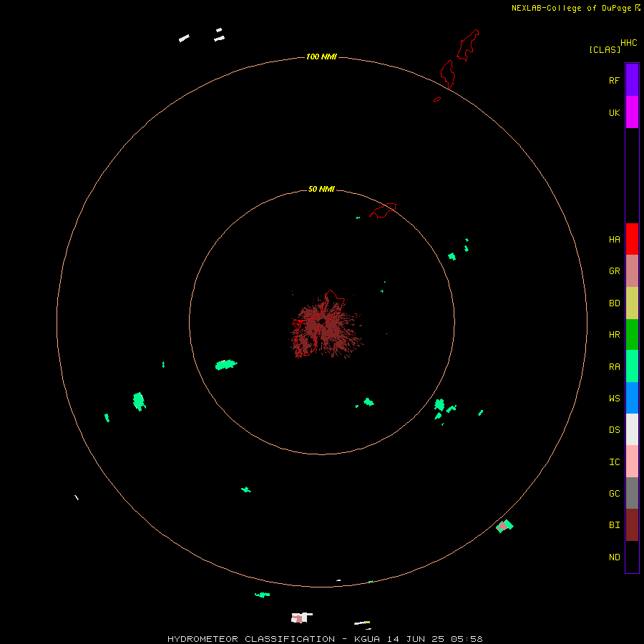This screenshot has height=644, width=644.
Task: Select the BD yellow legend block
Action: (x=632, y=303)
